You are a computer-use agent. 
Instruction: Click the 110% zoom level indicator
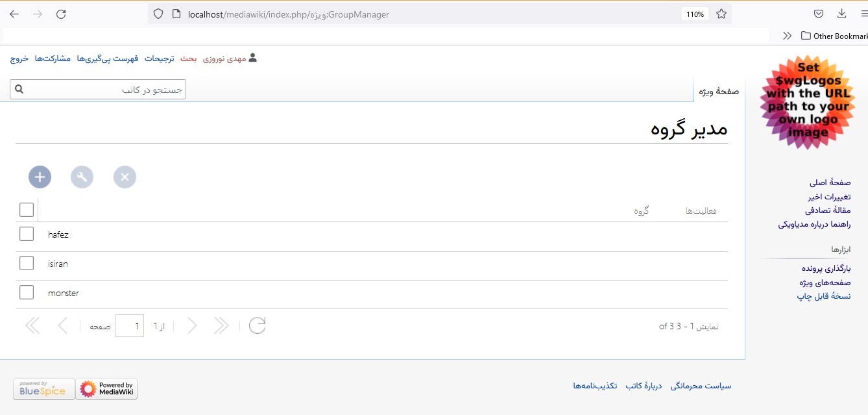click(x=695, y=14)
